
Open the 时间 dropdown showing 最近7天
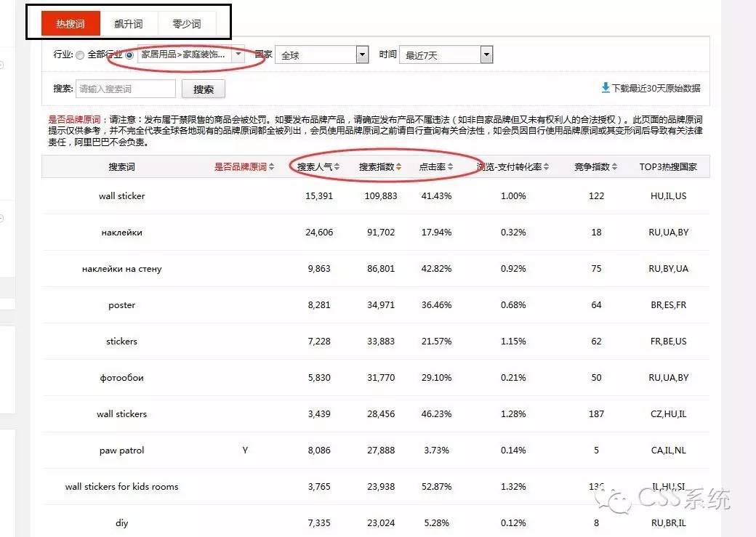click(x=446, y=55)
